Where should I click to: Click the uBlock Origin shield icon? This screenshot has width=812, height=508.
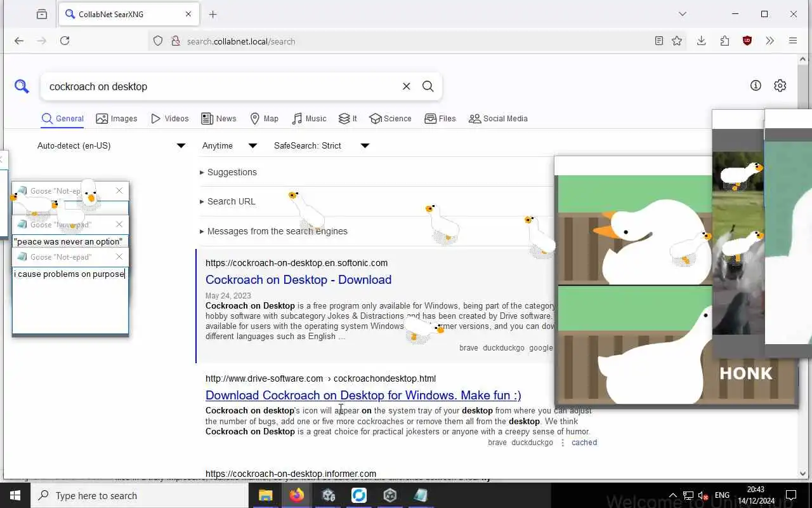point(747,41)
